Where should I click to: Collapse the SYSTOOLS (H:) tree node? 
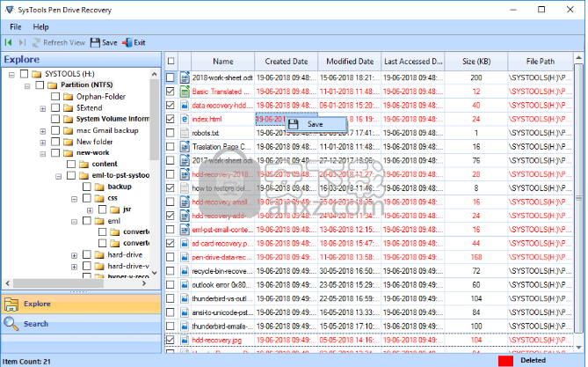click(x=11, y=75)
